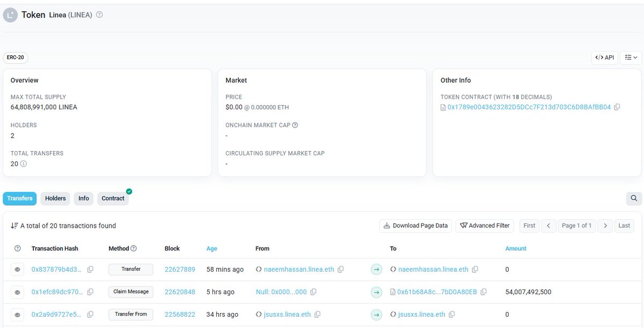Click the Method column help icon
The image size is (644, 328).
click(x=134, y=249)
